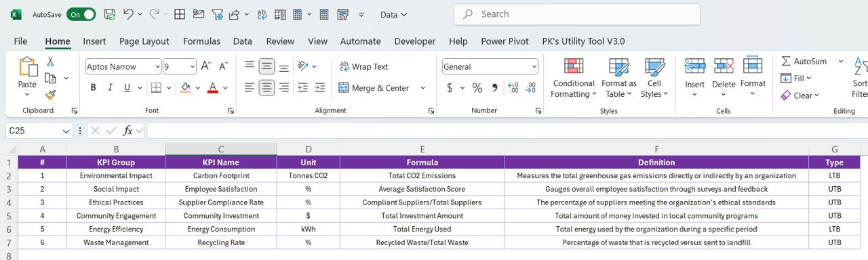Open PK's Utility Tool V3.0 tab
The height and width of the screenshot is (260, 868).
tap(583, 41)
